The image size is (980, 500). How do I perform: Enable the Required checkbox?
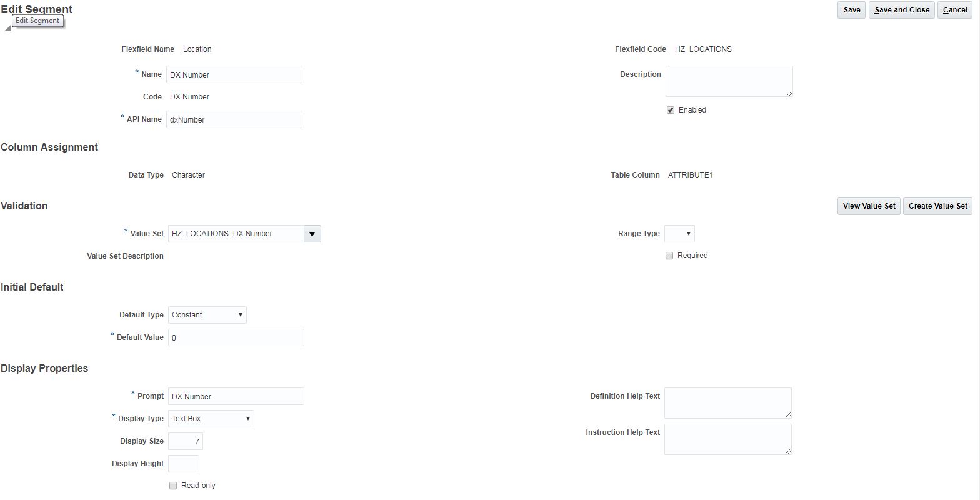pos(669,255)
